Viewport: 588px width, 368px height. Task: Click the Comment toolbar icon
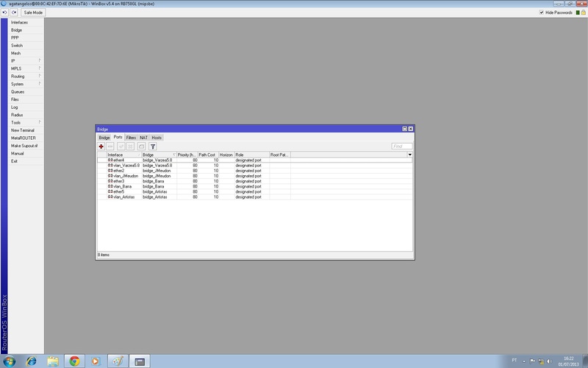pos(141,146)
